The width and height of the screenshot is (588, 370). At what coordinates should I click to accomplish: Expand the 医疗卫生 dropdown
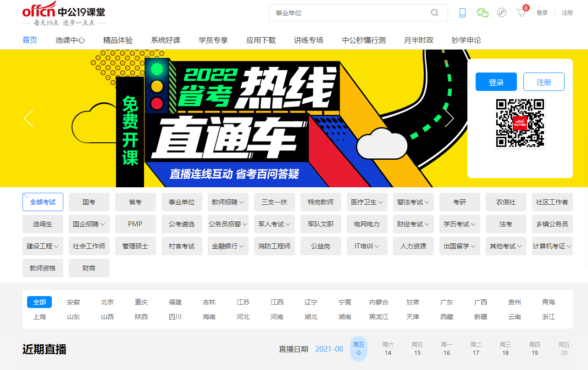[x=367, y=202]
